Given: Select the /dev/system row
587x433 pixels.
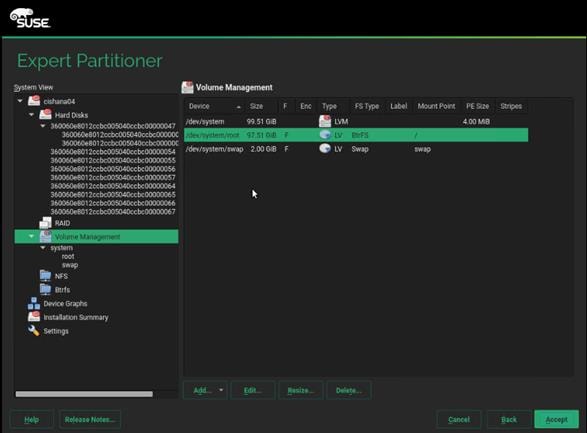Looking at the screenshot, I should coord(356,121).
